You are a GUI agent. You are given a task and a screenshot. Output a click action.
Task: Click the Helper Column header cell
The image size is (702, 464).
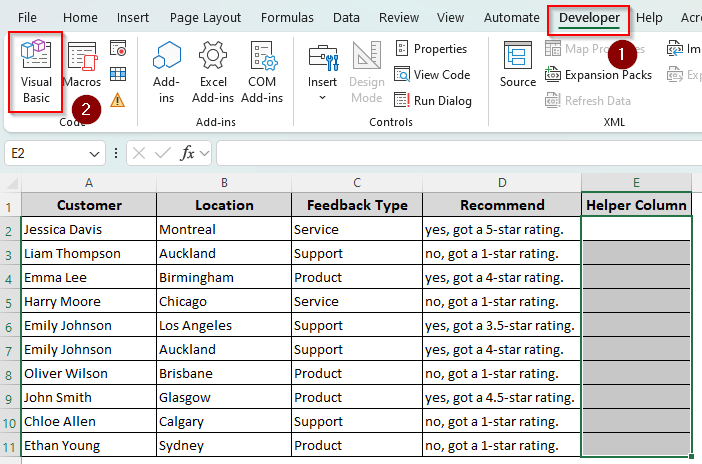coord(636,205)
